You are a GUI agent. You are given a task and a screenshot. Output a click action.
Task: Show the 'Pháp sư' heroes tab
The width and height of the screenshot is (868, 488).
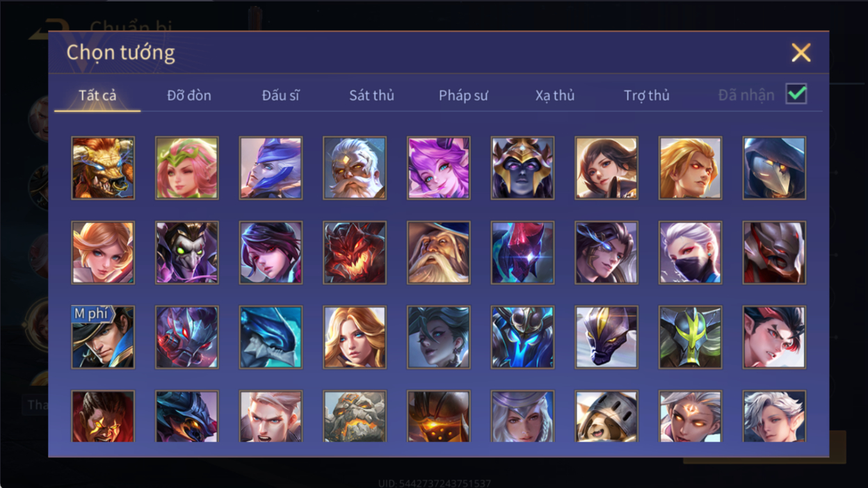(463, 95)
